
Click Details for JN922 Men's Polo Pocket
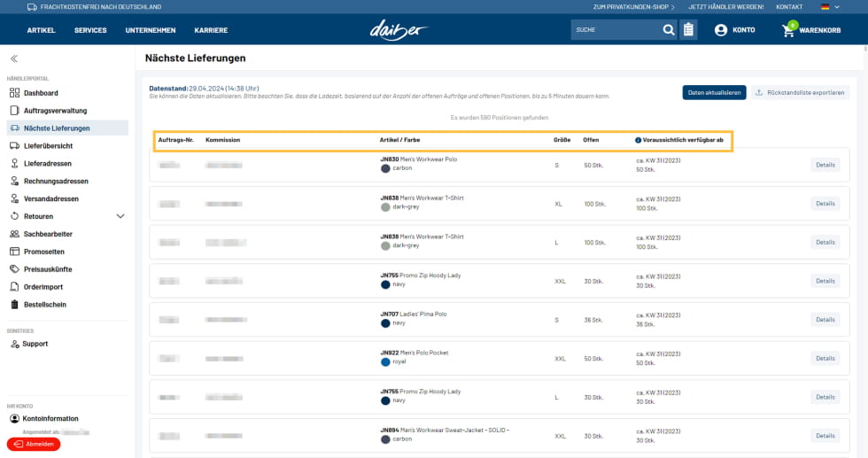point(825,358)
